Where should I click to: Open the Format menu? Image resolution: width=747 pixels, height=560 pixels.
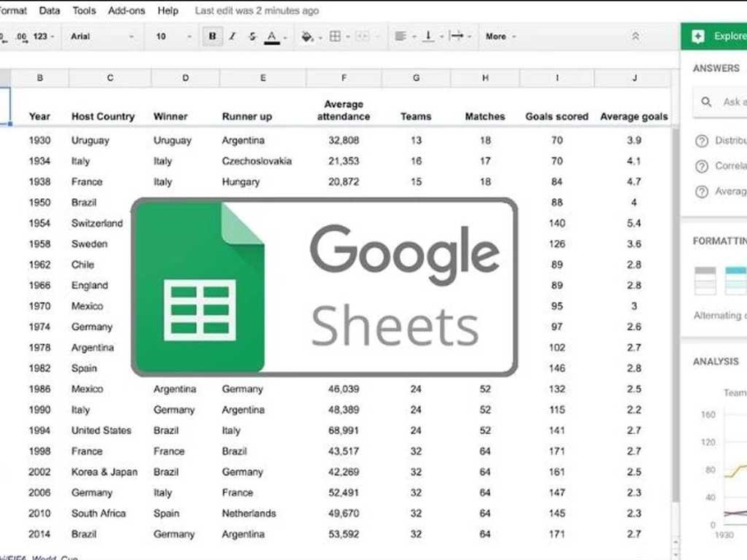pos(13,10)
